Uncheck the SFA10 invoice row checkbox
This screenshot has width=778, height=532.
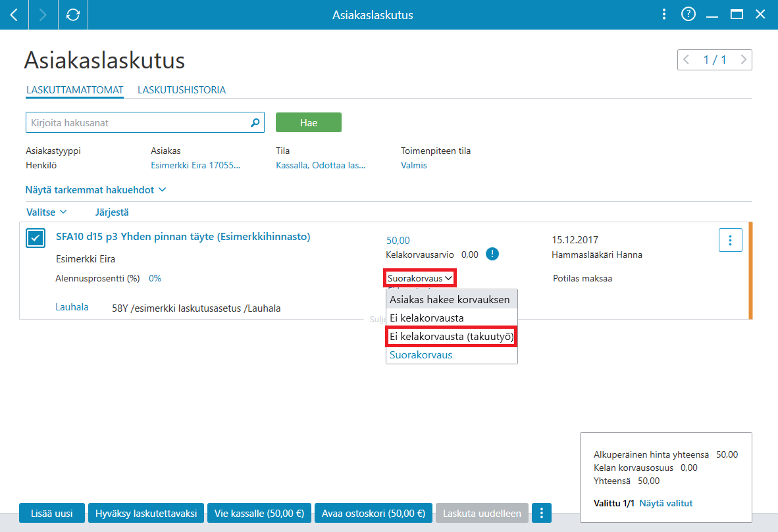click(36, 238)
